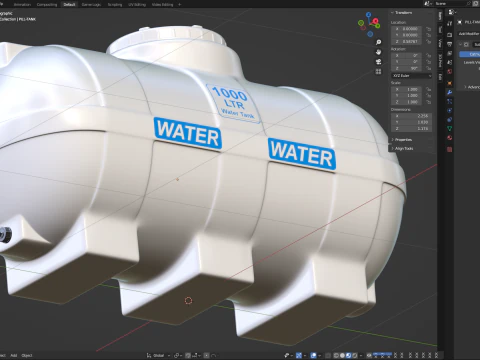Toggle lock for Rotation X

pos(428,56)
